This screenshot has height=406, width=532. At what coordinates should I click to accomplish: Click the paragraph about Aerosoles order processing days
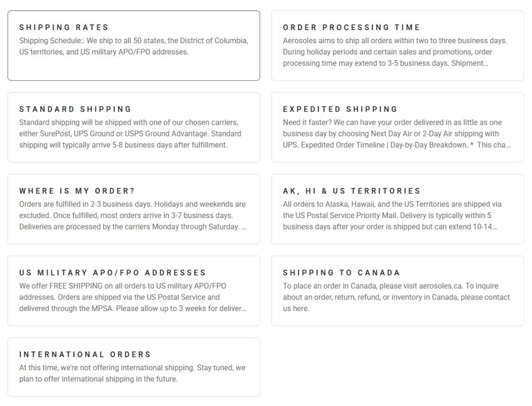click(395, 52)
